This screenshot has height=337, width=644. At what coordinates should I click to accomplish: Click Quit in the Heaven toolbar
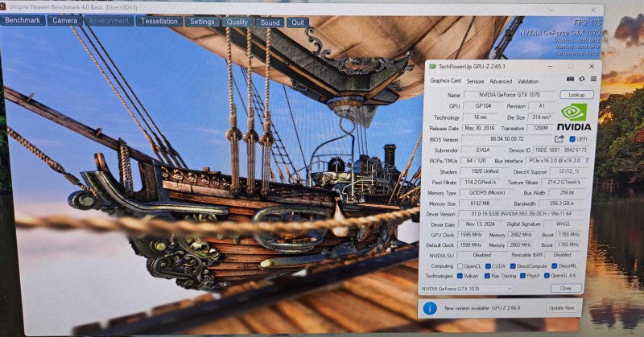click(298, 23)
